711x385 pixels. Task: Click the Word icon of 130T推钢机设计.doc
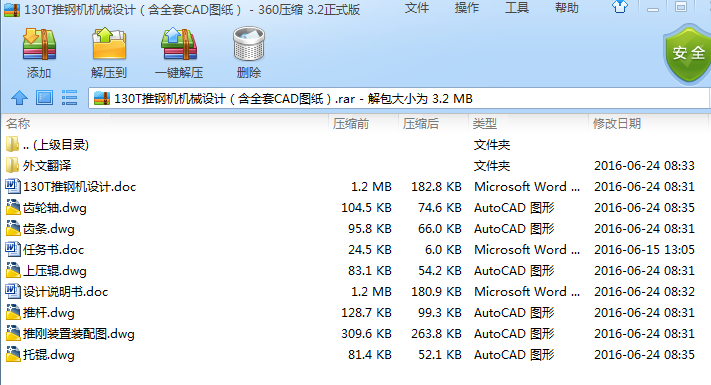click(x=13, y=186)
